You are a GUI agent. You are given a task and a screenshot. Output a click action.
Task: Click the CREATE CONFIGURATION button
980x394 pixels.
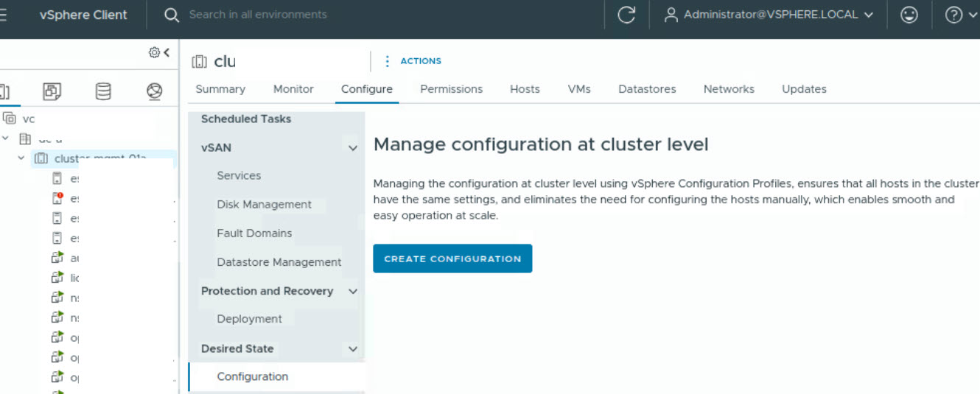pos(452,258)
